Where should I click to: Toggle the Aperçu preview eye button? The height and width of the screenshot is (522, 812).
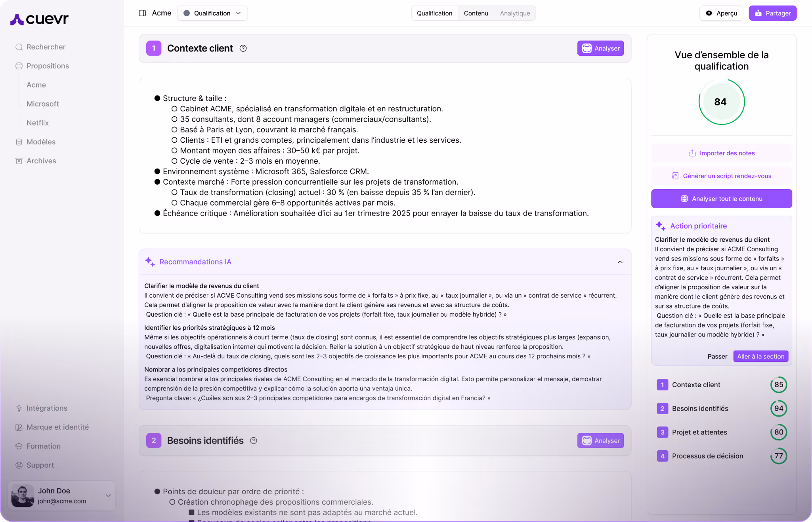point(721,13)
